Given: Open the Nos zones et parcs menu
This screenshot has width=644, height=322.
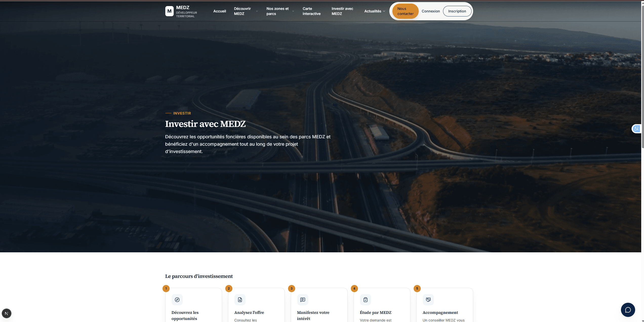Looking at the screenshot, I should pos(277,11).
